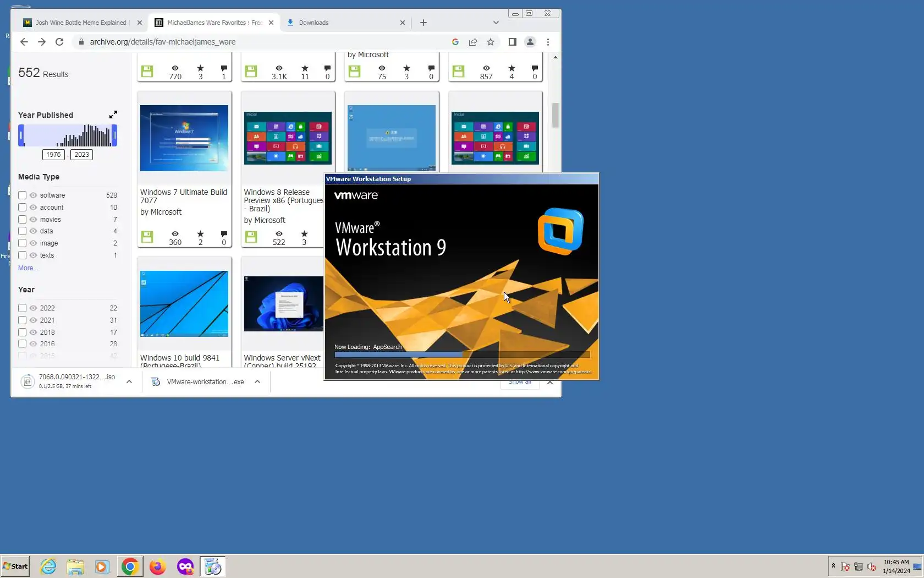Hide 2016 results using its eye icon
924x578 pixels.
[x=33, y=344]
